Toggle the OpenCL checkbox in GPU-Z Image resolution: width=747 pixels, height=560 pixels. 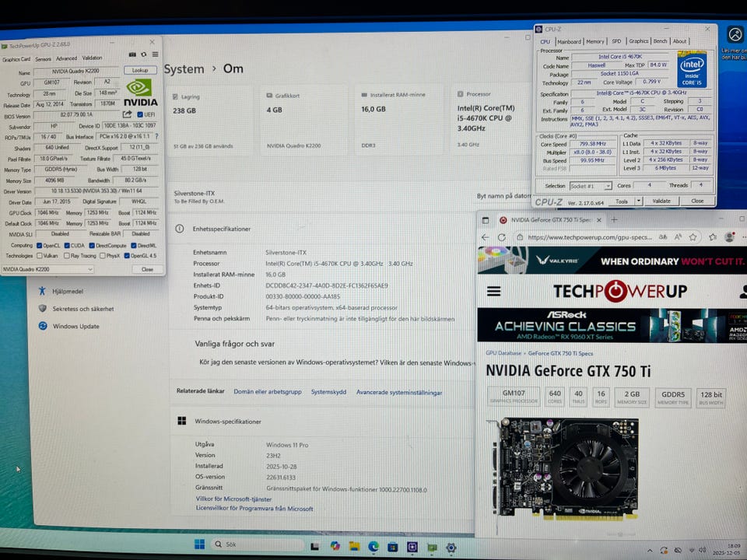[x=40, y=246]
